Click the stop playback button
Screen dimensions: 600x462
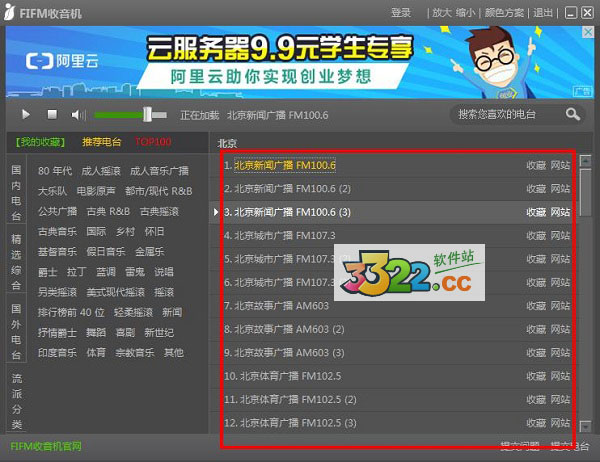[52, 115]
